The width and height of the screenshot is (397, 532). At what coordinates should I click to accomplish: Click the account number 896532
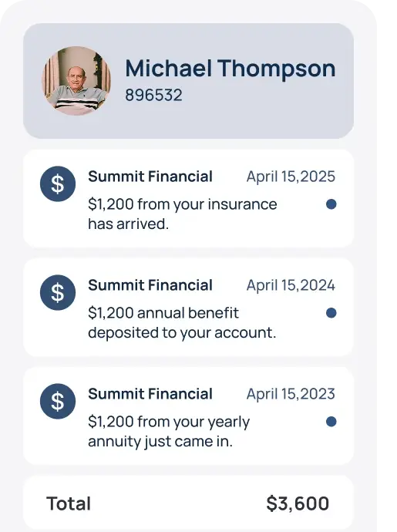(x=153, y=95)
